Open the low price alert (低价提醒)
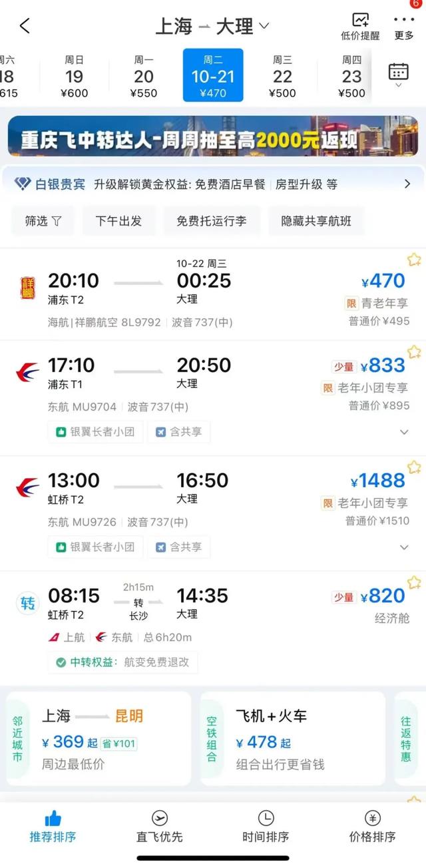The image size is (426, 868). tap(360, 27)
